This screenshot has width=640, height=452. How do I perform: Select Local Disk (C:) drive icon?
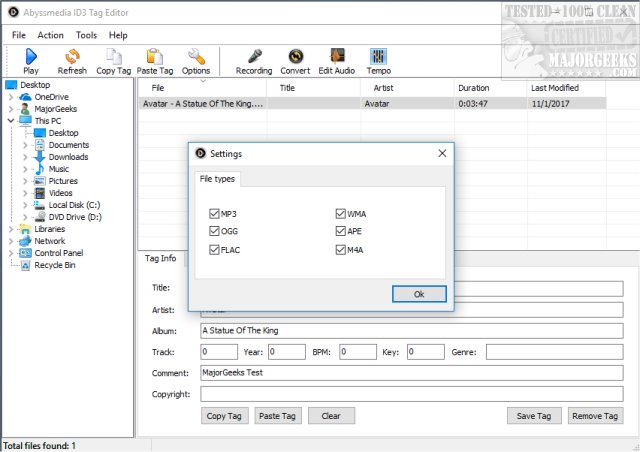tap(40, 205)
